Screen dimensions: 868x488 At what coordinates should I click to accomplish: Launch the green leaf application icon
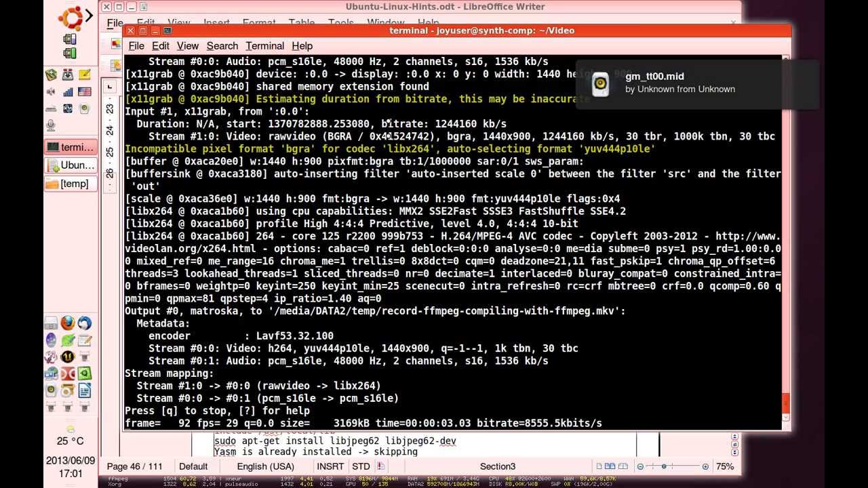point(68,340)
